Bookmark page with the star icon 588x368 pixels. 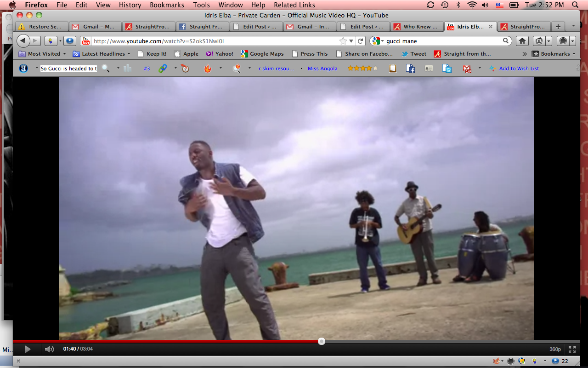(x=343, y=41)
